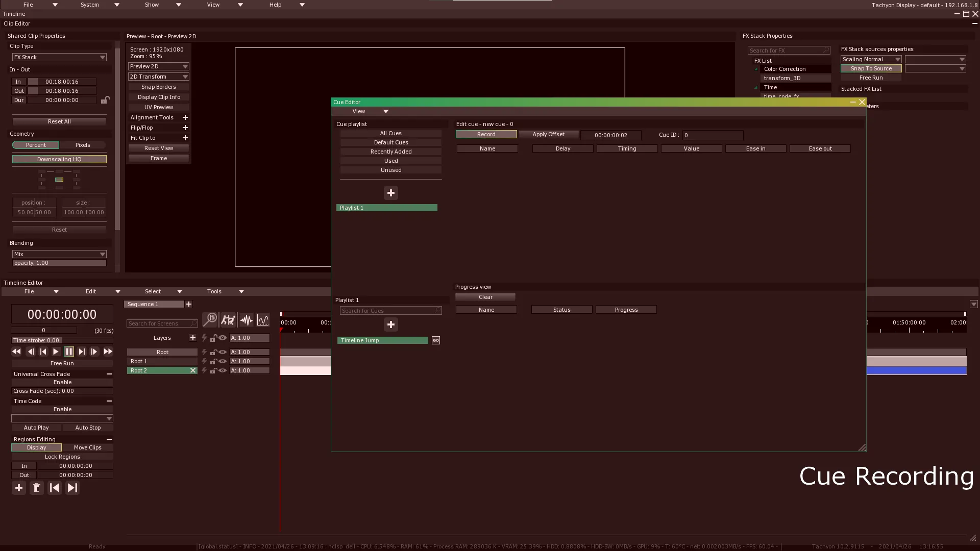The width and height of the screenshot is (980, 551).
Task: Toggle the audio waveform display icon
Action: tap(246, 320)
